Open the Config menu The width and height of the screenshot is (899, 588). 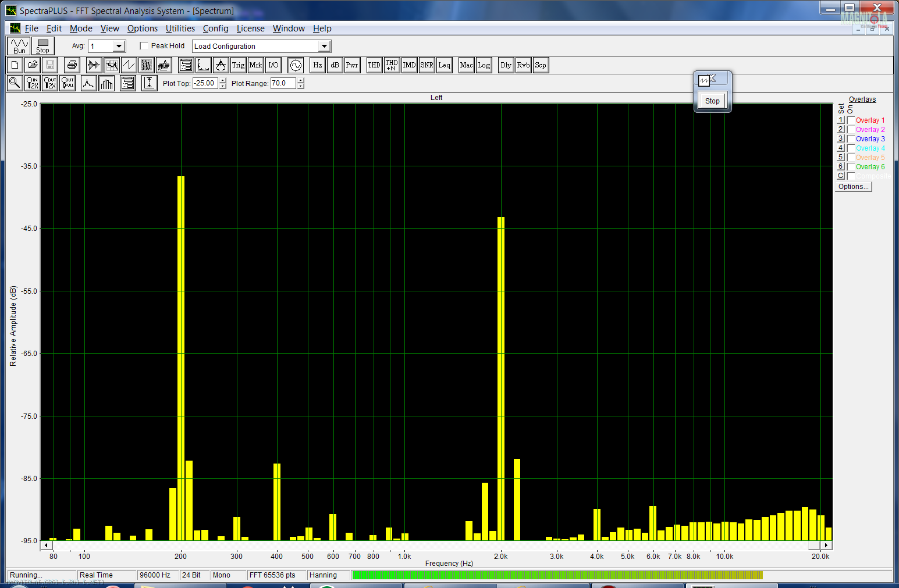pyautogui.click(x=215, y=28)
